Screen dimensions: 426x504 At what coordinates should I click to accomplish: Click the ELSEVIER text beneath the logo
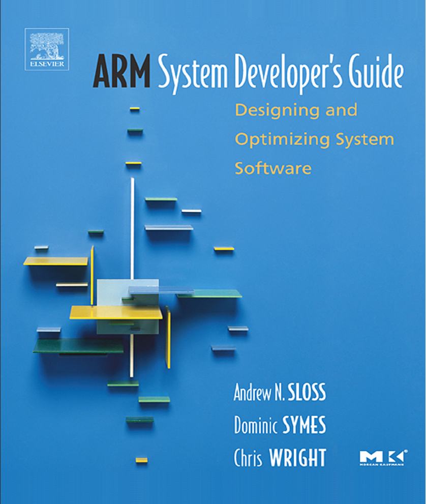[x=46, y=65]
